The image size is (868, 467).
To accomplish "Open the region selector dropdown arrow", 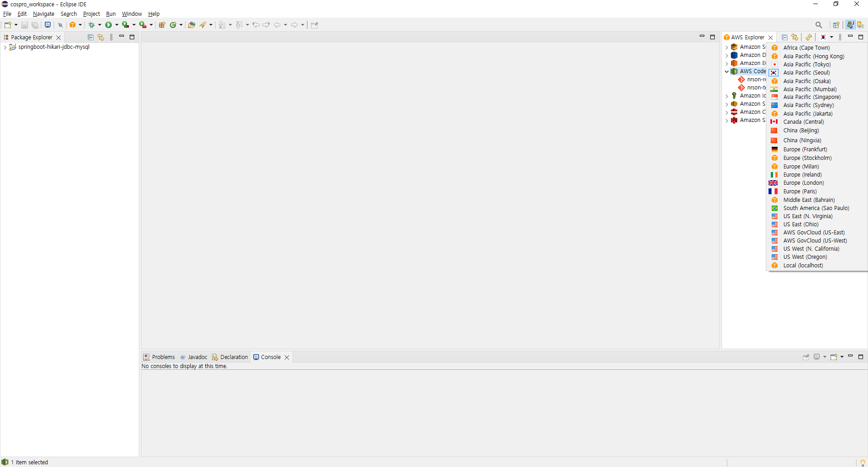I will (x=831, y=37).
